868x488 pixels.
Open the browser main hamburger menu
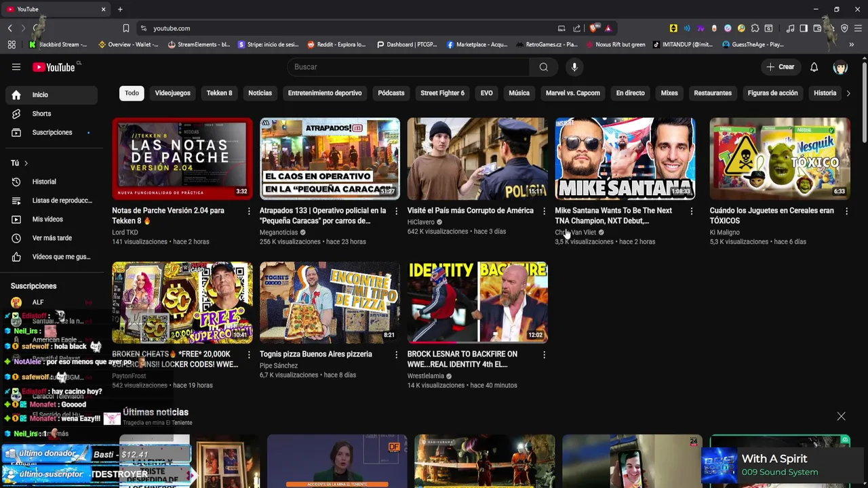(858, 28)
